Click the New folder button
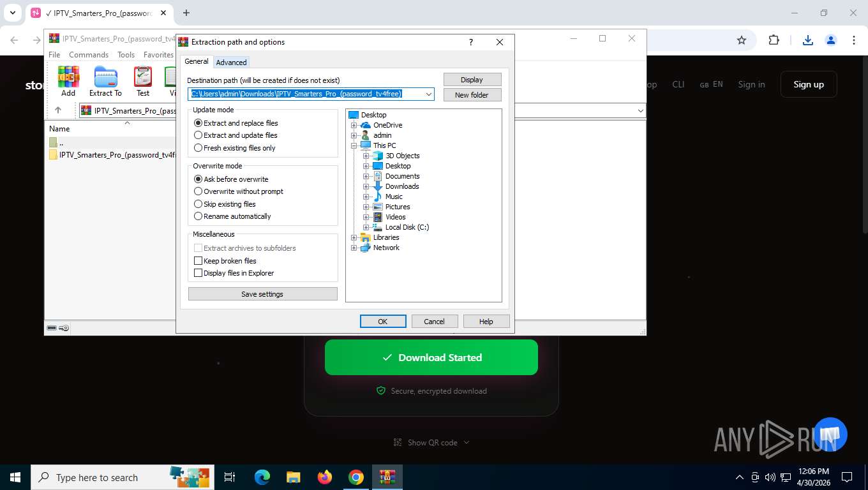This screenshot has width=868, height=490. [472, 95]
